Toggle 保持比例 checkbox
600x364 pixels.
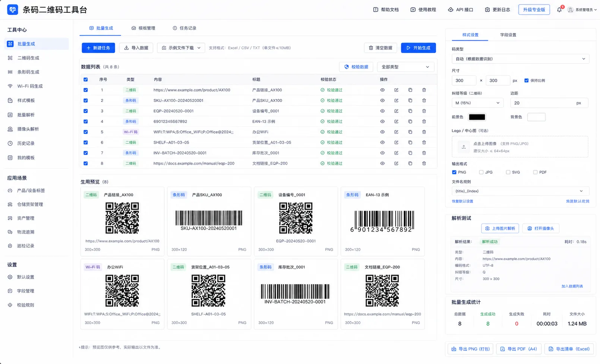pyautogui.click(x=527, y=80)
